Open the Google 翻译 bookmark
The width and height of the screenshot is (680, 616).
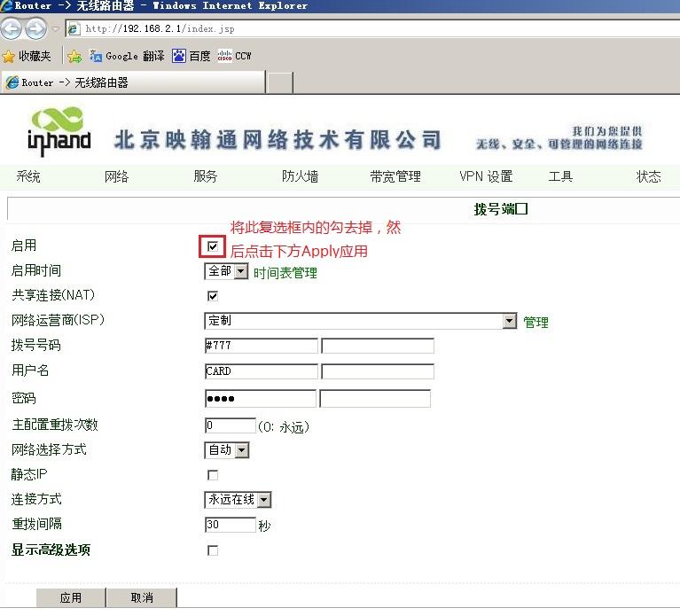click(x=127, y=56)
